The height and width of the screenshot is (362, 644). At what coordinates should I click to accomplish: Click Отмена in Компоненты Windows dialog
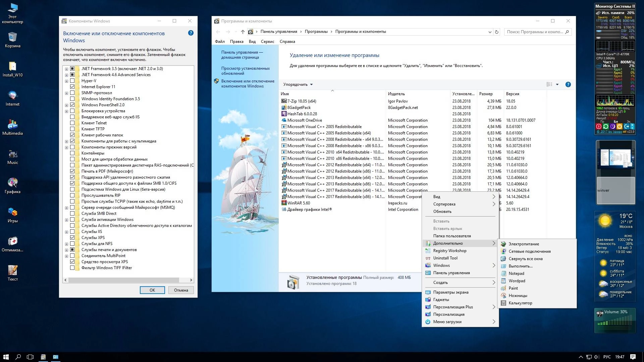(181, 290)
